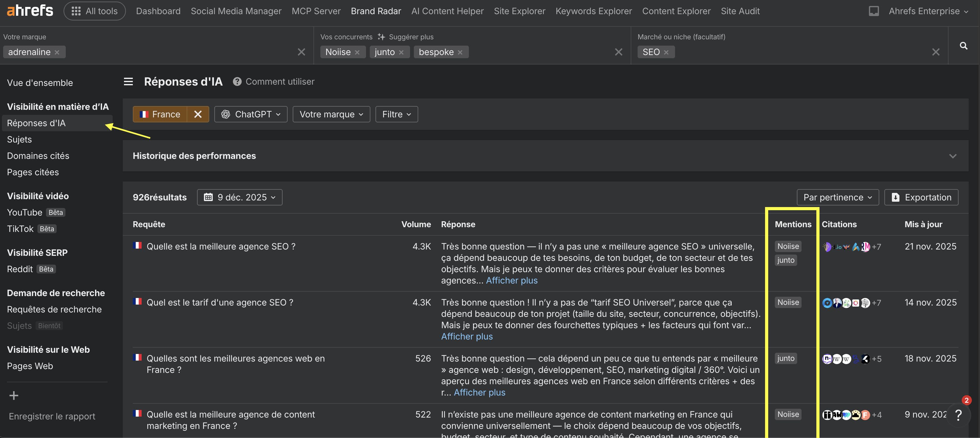Click the Suggérer plus sparkle icon
Viewport: 980px width, 438px height.
(x=381, y=37)
